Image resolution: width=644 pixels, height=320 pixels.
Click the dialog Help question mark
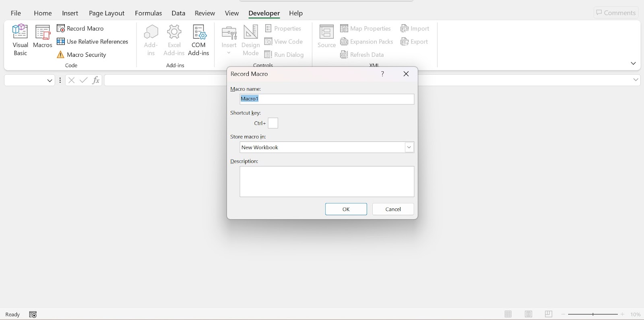(x=382, y=74)
